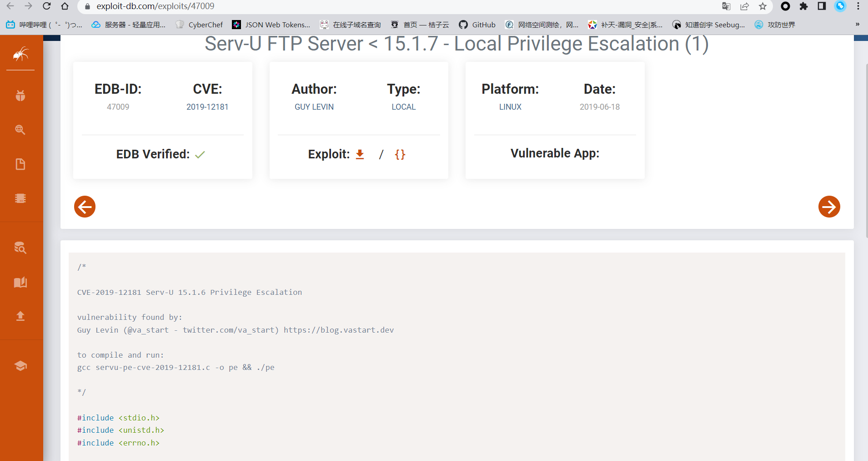Click the Exploit-DB spider logo
Image resolution: width=868 pixels, height=461 pixels.
20,54
